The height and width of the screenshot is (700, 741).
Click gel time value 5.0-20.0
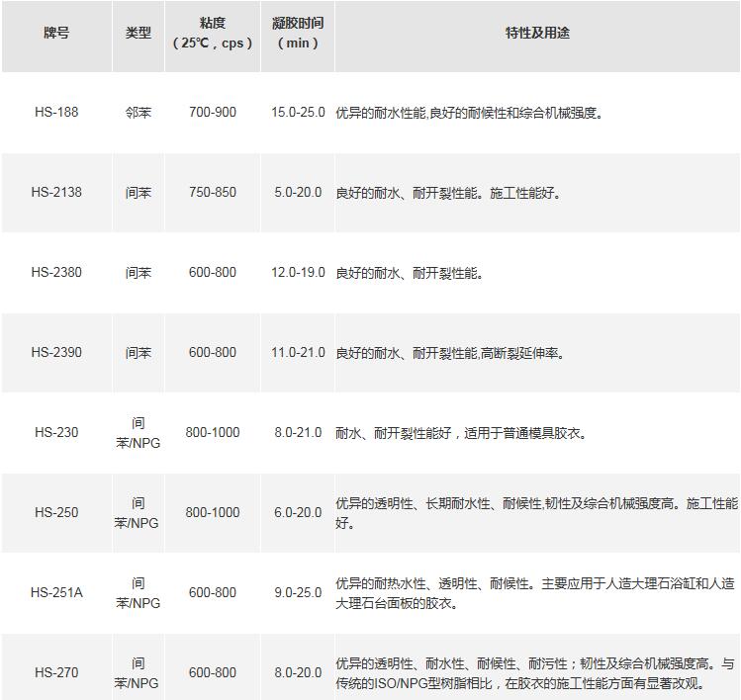(x=298, y=193)
